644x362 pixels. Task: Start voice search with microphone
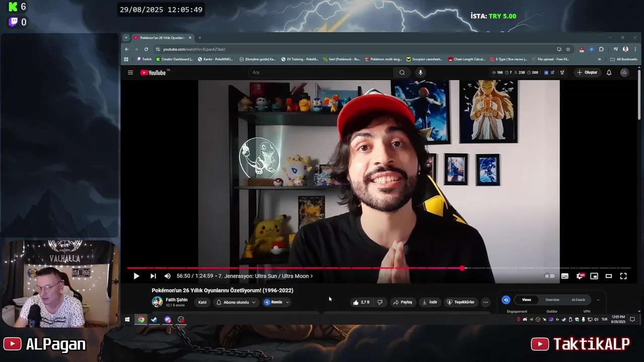421,72
